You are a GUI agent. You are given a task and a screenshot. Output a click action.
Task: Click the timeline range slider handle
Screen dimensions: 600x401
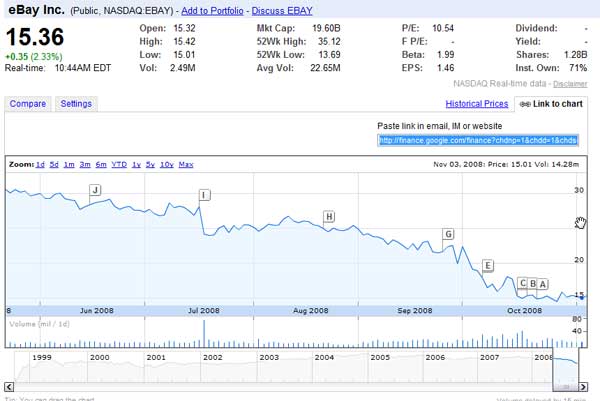566,387
